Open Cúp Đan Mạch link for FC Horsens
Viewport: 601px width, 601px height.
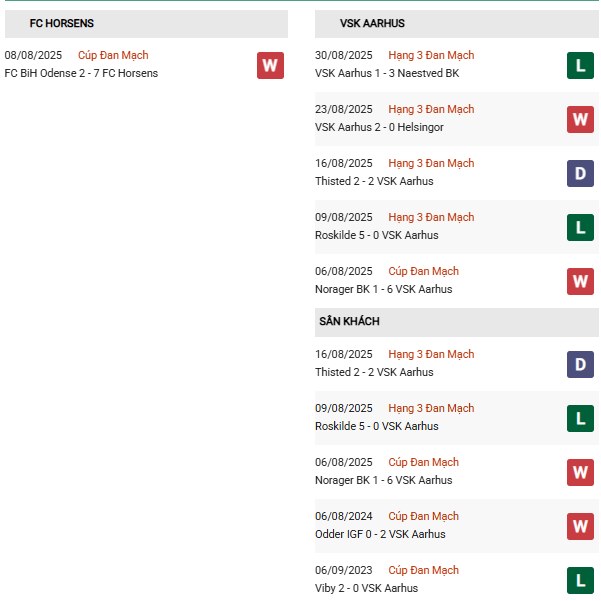click(113, 56)
